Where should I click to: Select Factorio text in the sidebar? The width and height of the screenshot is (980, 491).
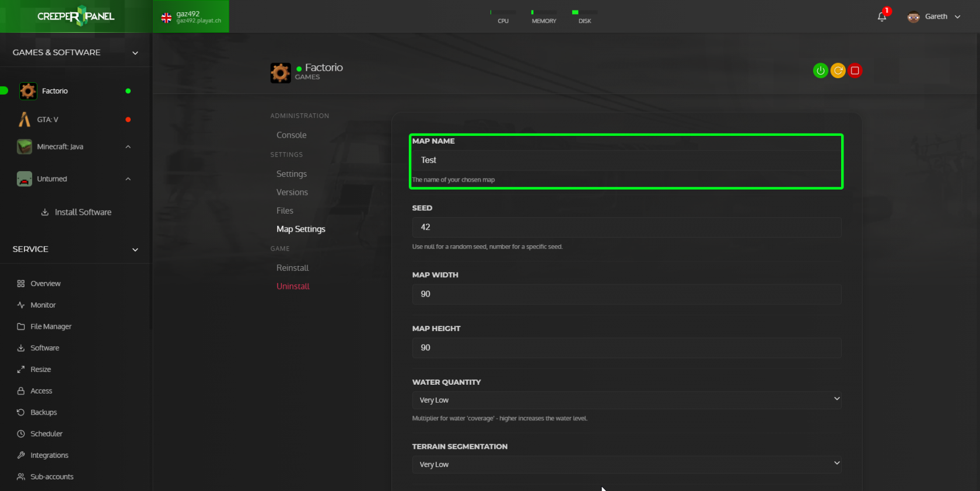pyautogui.click(x=55, y=91)
